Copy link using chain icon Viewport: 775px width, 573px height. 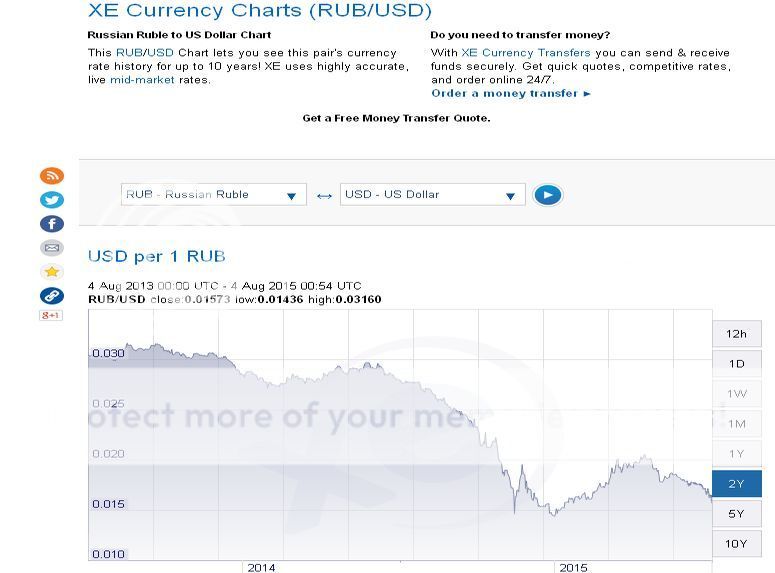pos(51,296)
